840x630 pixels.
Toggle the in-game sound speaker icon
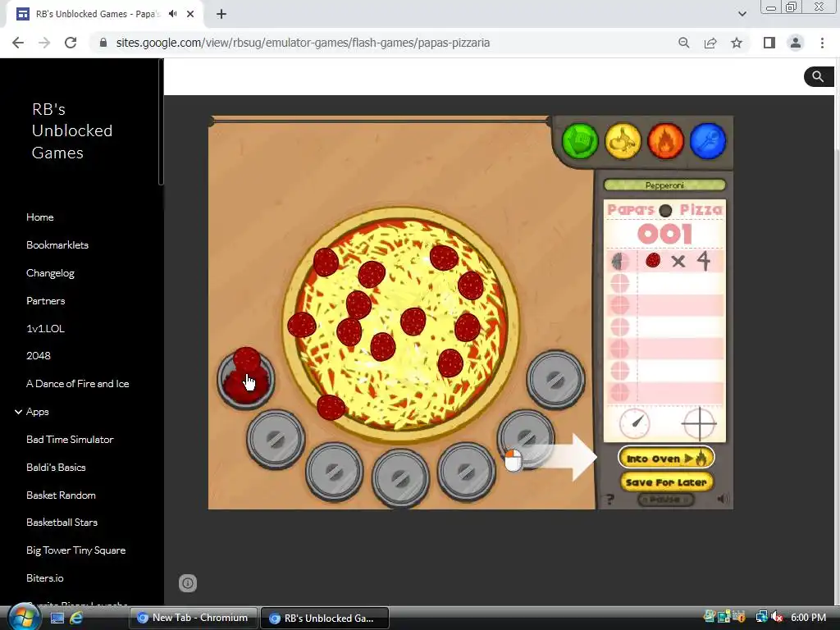(x=723, y=500)
